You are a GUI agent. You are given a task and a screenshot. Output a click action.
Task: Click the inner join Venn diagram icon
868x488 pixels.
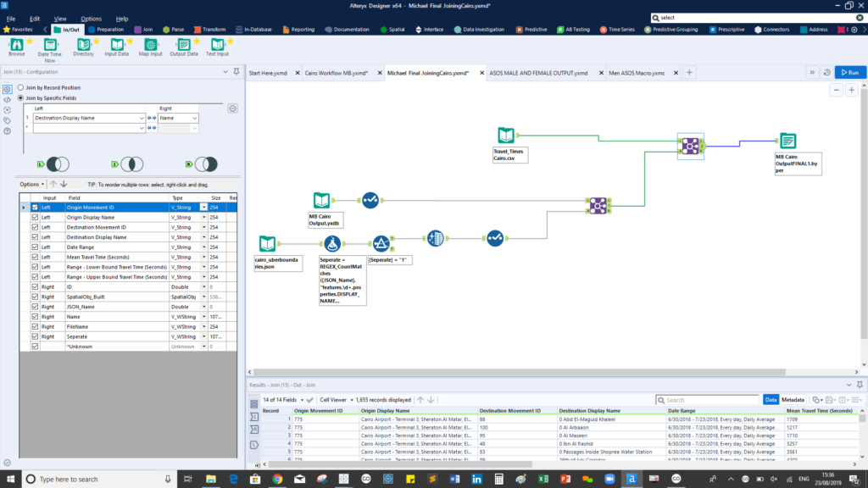[x=130, y=164]
